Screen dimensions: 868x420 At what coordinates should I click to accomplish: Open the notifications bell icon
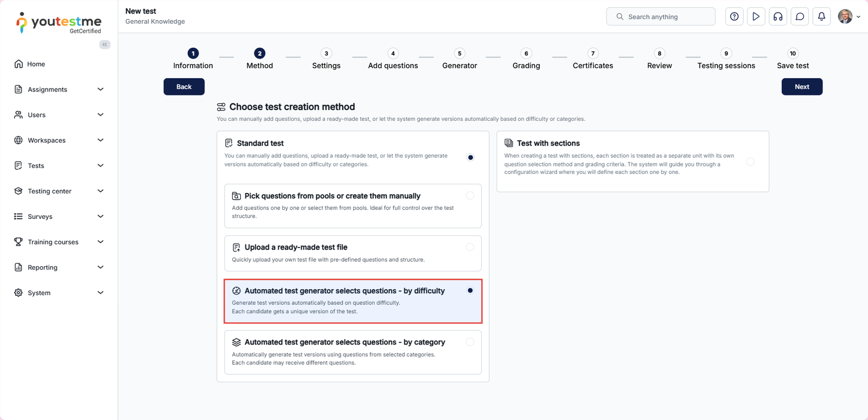821,17
